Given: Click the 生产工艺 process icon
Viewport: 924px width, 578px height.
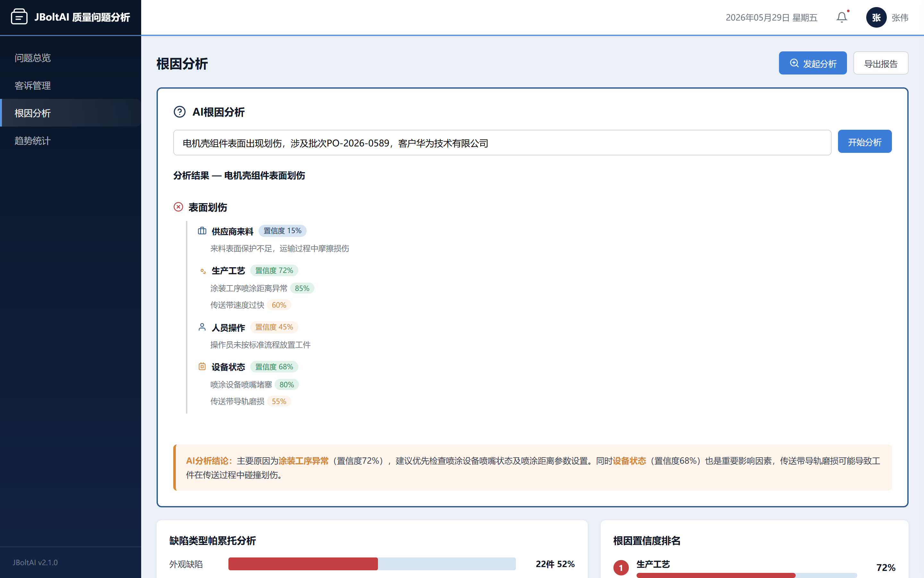Looking at the screenshot, I should (203, 271).
